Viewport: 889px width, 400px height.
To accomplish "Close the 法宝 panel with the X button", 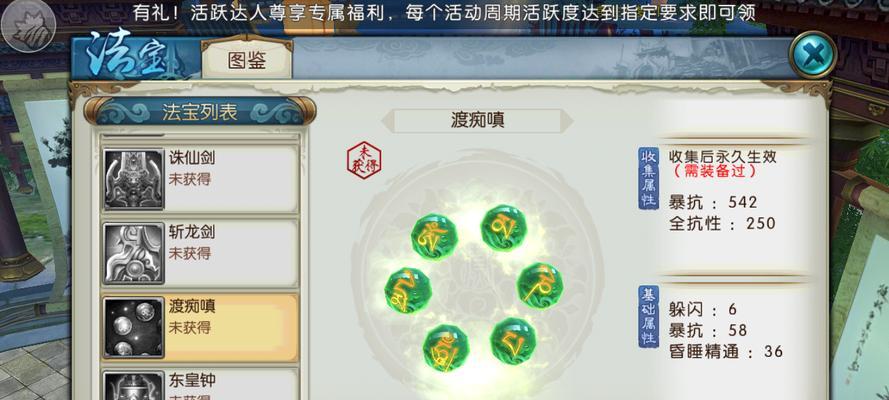I will click(x=813, y=55).
